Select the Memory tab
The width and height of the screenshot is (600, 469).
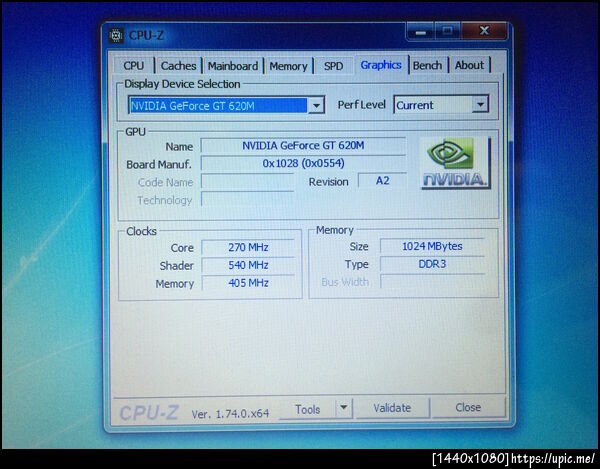point(288,66)
